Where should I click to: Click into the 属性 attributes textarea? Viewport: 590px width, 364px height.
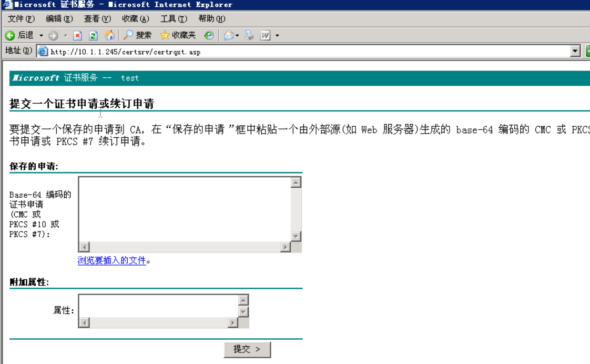click(158, 306)
